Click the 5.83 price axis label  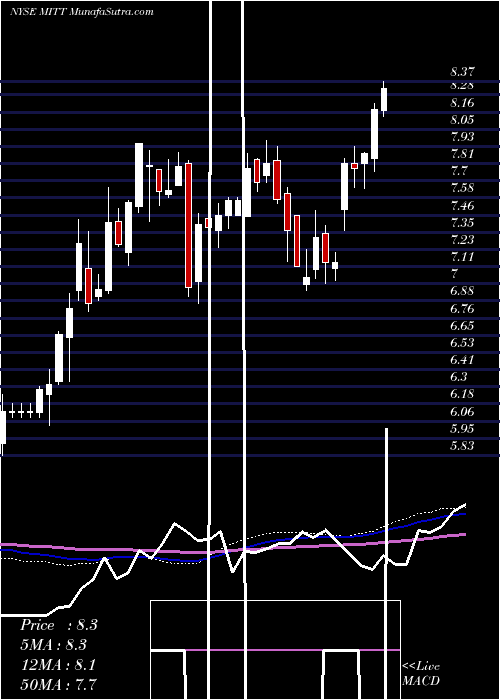[x=462, y=446]
